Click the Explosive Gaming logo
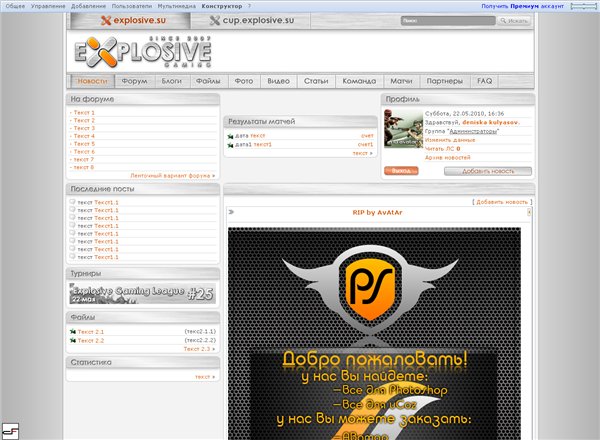The image size is (600, 440). point(142,52)
